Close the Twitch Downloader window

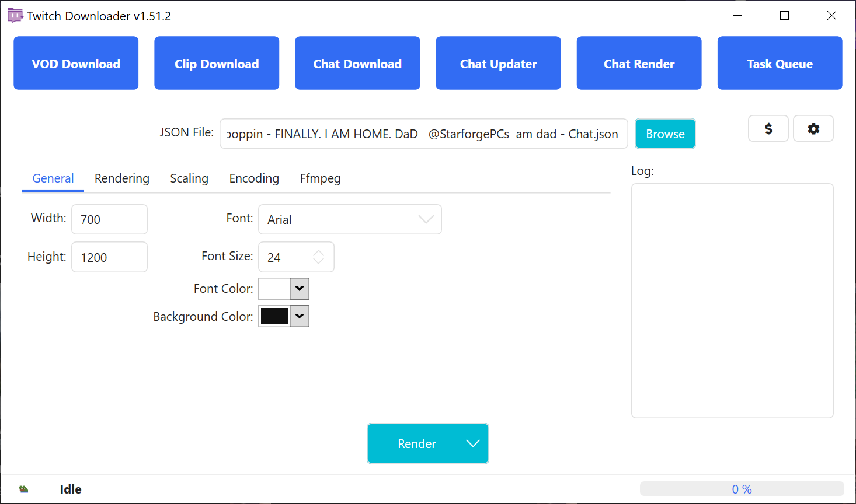[x=831, y=16]
